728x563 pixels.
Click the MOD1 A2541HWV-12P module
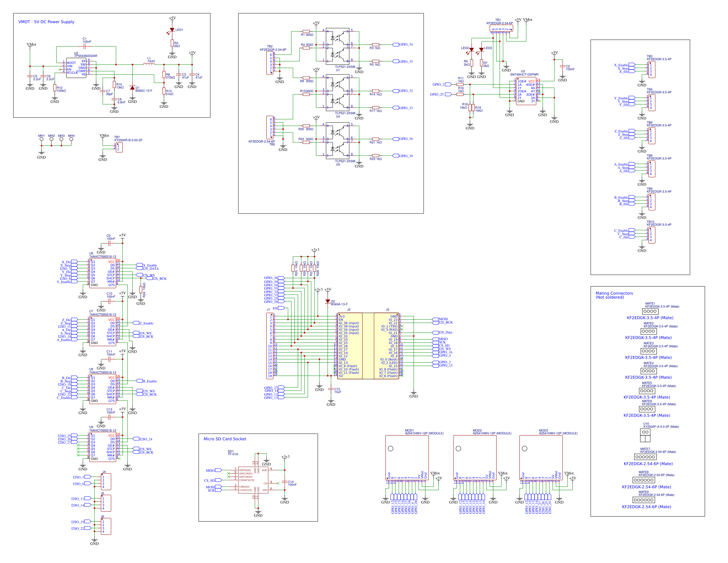(x=407, y=458)
